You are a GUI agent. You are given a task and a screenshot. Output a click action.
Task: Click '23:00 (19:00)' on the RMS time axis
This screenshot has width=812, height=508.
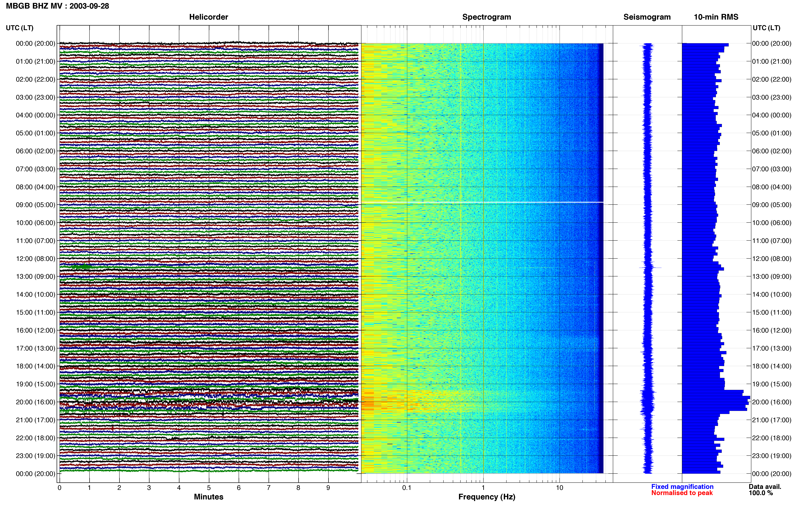point(772,456)
